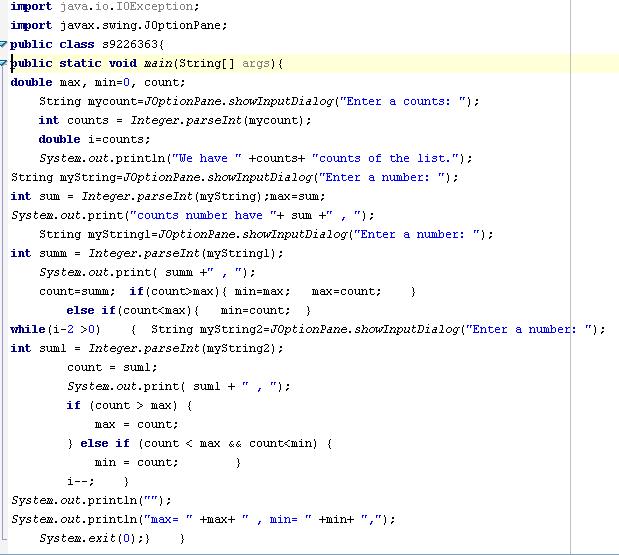Image resolution: width=619 pixels, height=555 pixels.
Task: Click the "max= " output string
Action: pos(168,519)
